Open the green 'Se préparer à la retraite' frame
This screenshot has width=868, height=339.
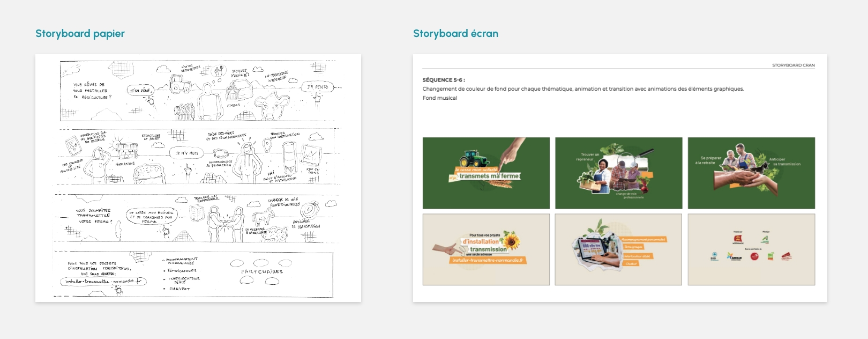751,173
